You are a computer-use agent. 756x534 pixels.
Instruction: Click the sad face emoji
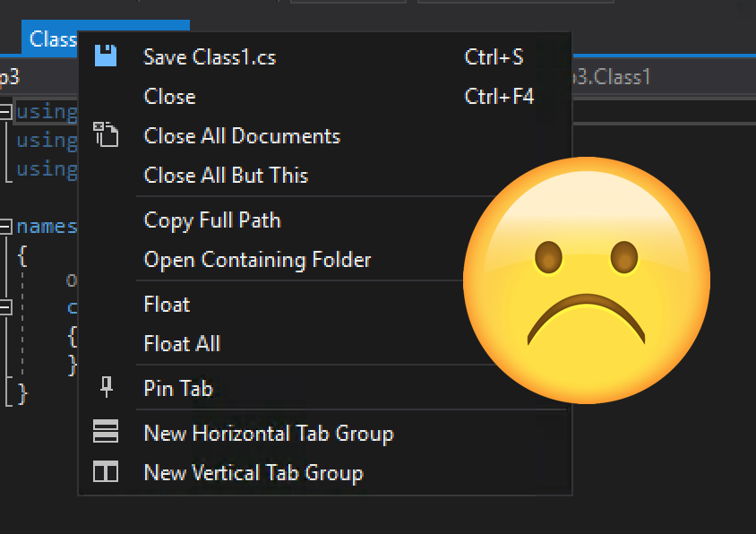[587, 280]
